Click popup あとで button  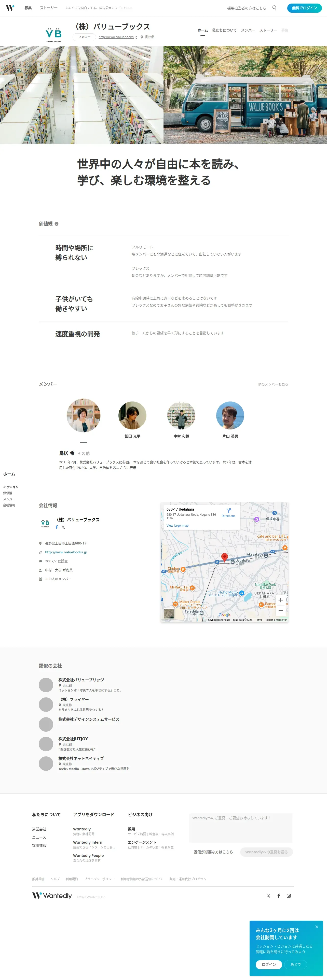[x=295, y=964]
